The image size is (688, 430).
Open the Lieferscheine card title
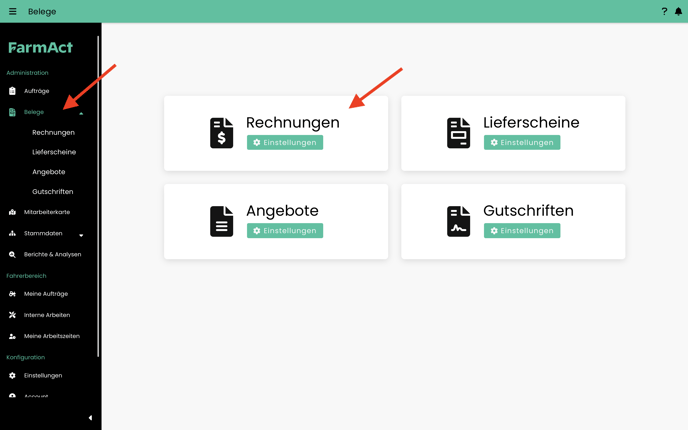pos(531,122)
